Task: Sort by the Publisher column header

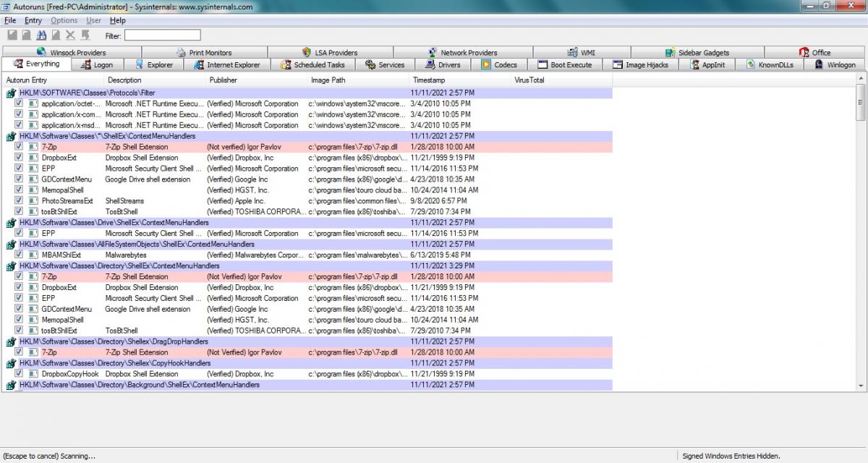Action: click(258, 80)
